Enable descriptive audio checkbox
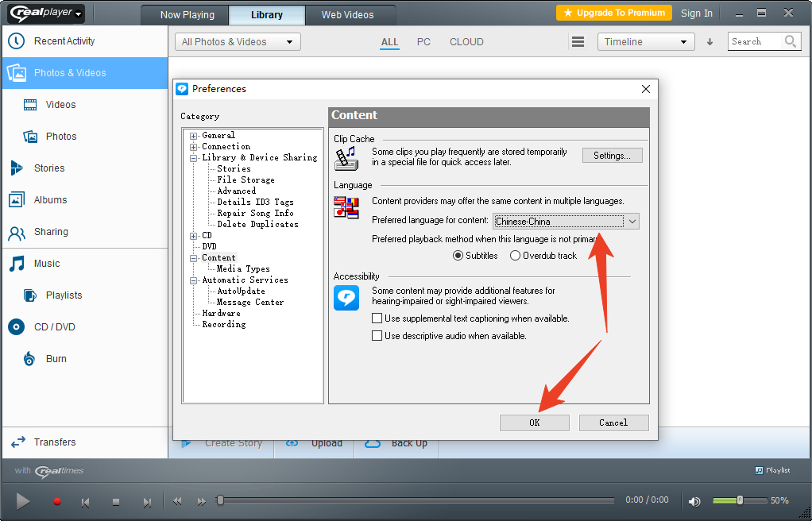This screenshot has width=812, height=521. point(377,336)
